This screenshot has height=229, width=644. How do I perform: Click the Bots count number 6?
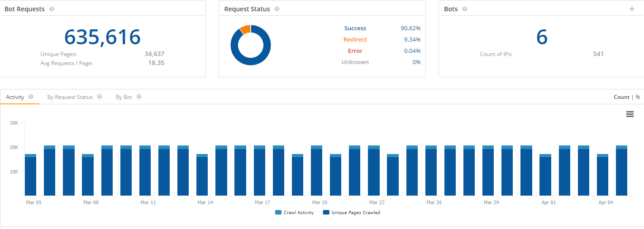click(542, 37)
